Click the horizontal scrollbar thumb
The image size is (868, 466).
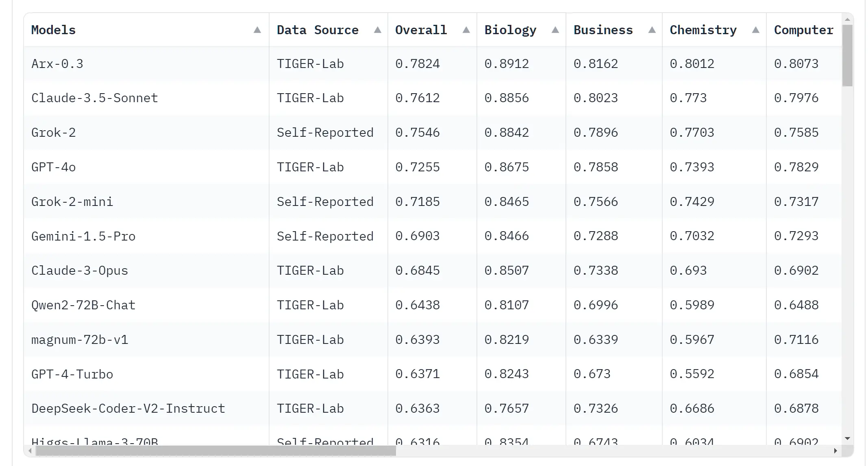216,451
